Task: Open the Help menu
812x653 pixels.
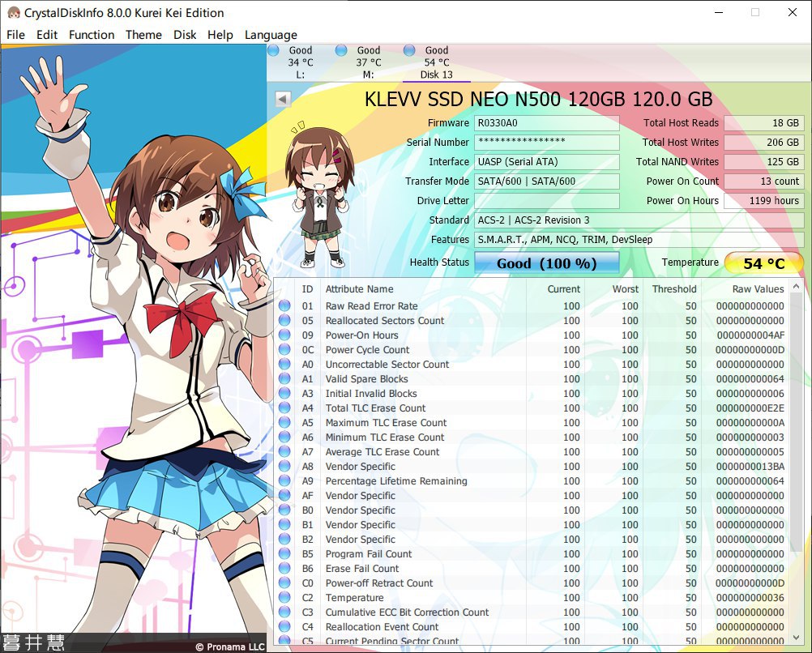Action: pyautogui.click(x=220, y=35)
